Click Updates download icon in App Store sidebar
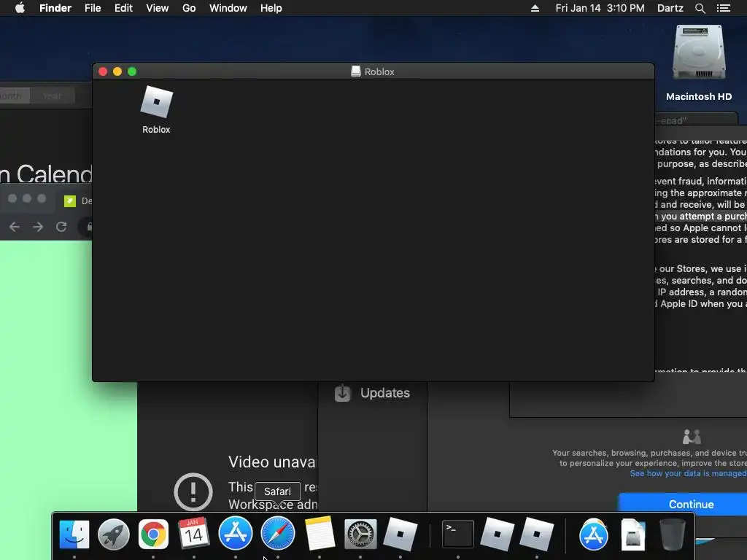The height and width of the screenshot is (560, 747). 343,393
